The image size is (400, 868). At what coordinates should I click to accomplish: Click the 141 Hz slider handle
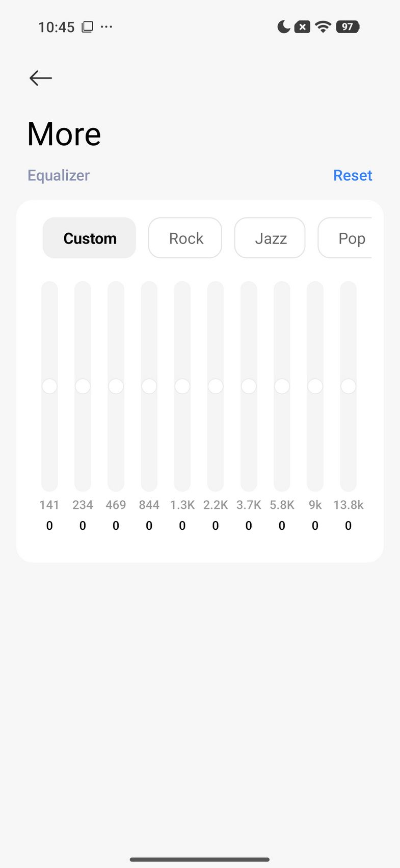pos(49,386)
